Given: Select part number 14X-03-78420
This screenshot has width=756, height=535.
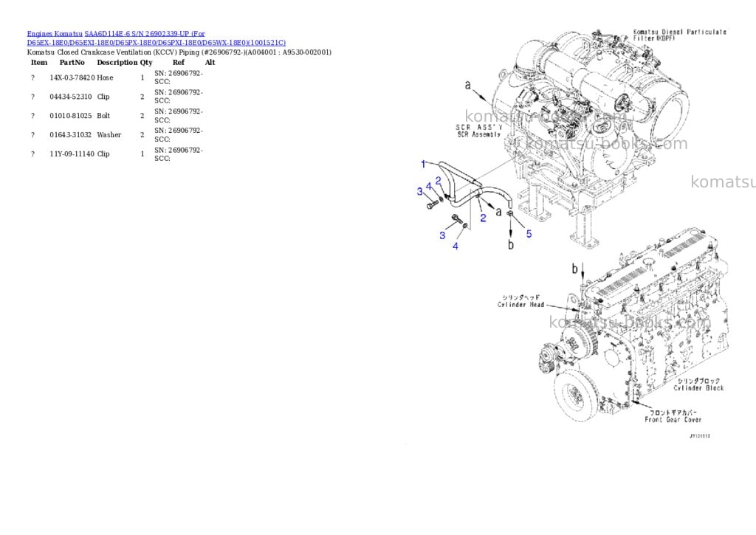Looking at the screenshot, I should (72, 77).
